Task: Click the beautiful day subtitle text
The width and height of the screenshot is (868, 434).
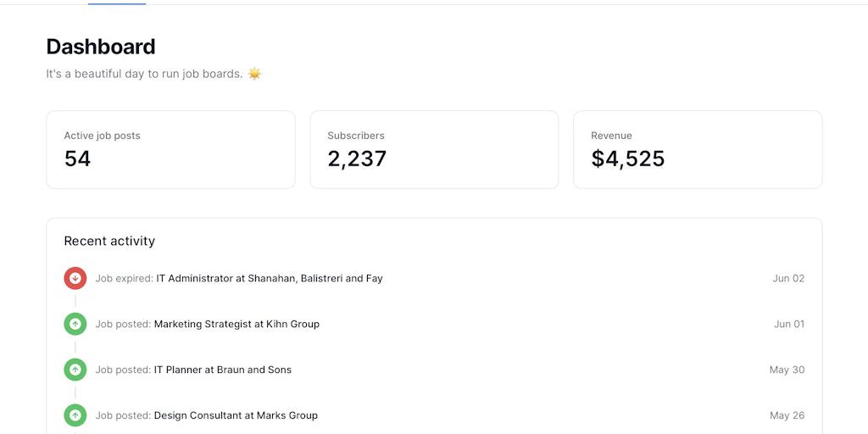Action: point(144,74)
